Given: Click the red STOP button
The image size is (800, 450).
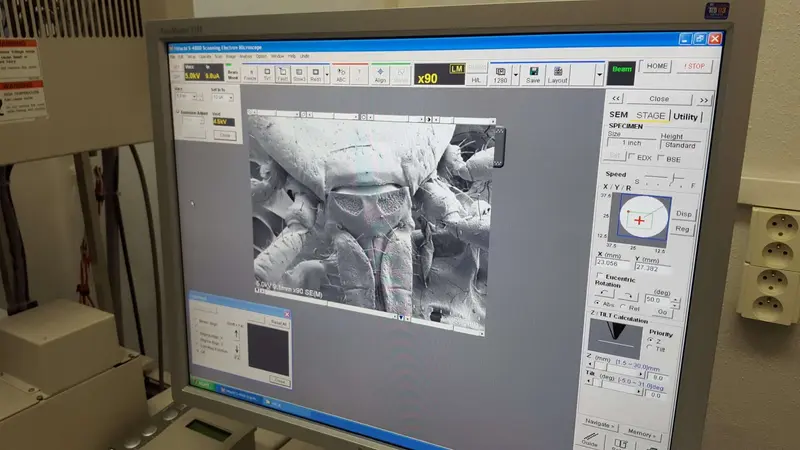Looking at the screenshot, I should 694,66.
